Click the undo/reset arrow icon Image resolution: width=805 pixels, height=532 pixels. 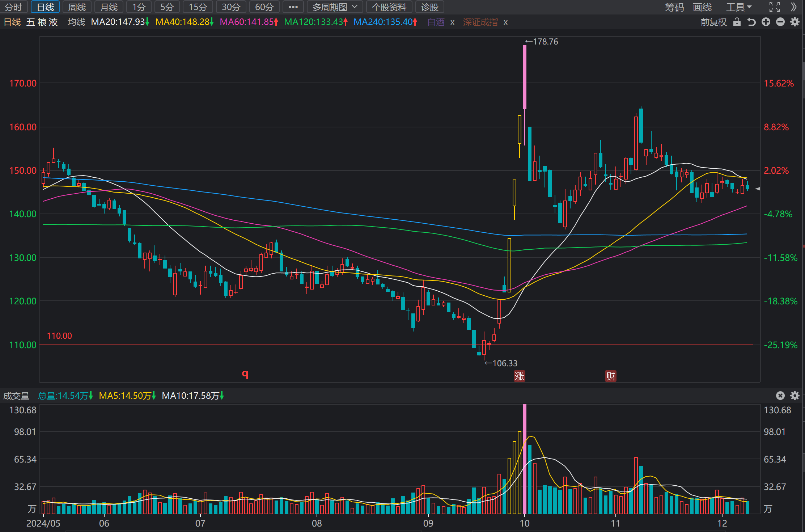751,22
